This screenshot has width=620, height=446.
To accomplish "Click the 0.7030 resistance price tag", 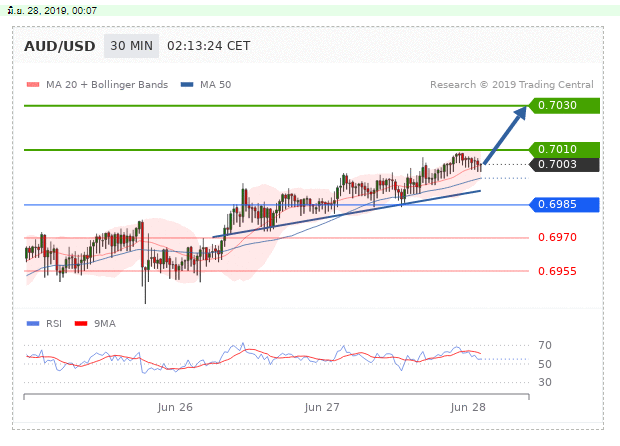I will pyautogui.click(x=564, y=106).
